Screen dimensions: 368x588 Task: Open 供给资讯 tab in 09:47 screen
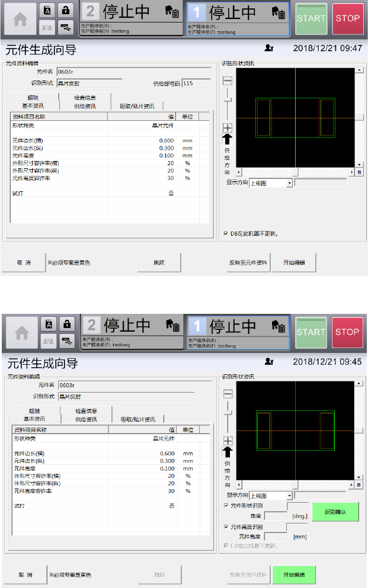coord(85,106)
